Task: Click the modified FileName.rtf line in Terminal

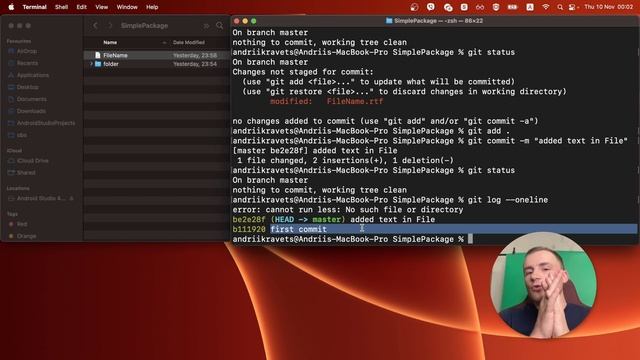Action: coord(327,102)
